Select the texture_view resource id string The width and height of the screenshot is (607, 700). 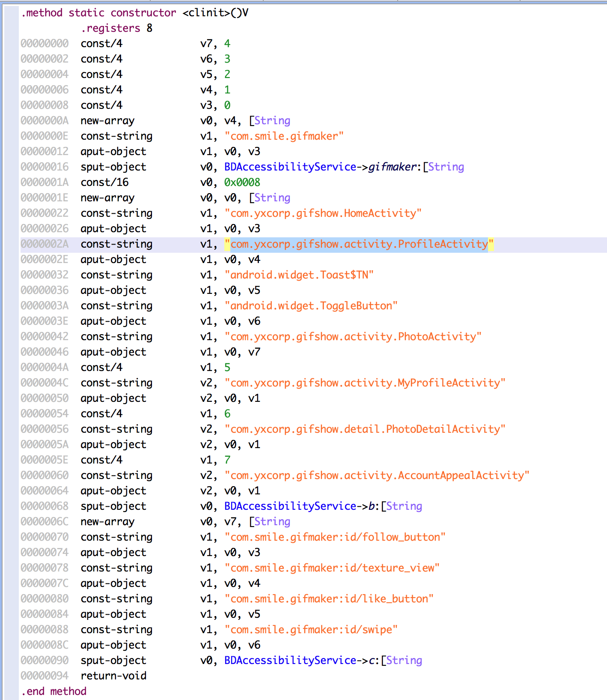[x=332, y=568]
